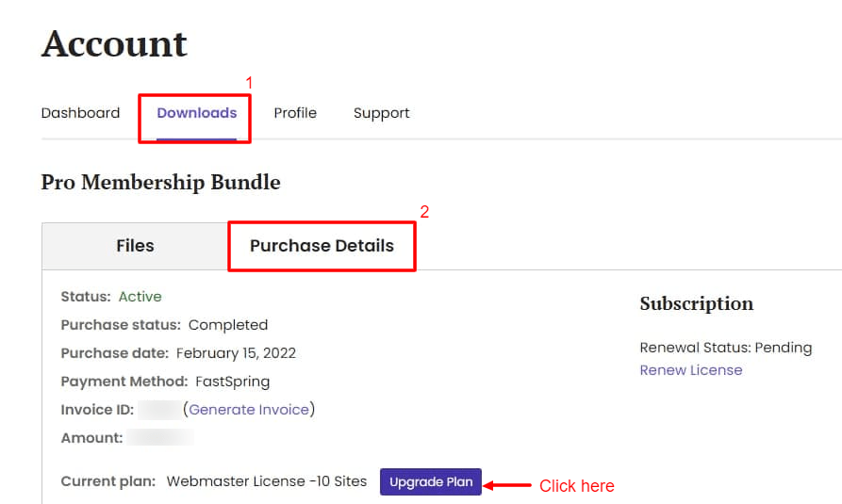Click the blurred Amount value
842x504 pixels.
coord(160,437)
